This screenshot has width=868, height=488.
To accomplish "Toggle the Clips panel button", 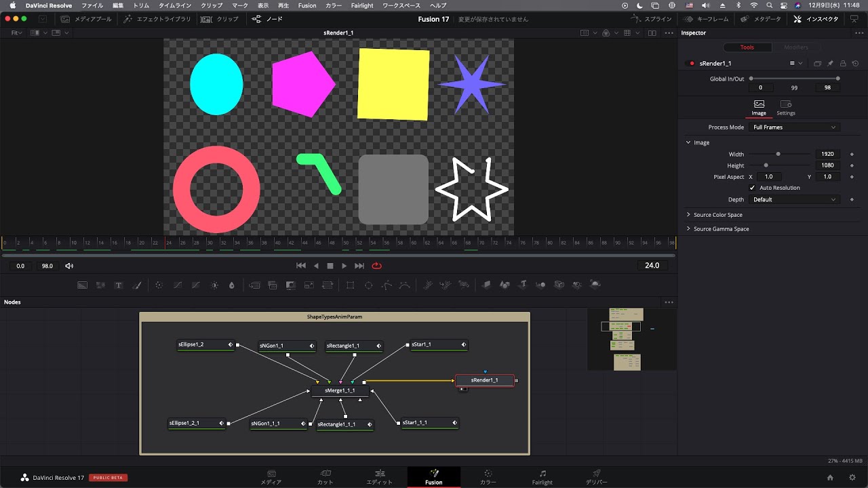I will coord(220,19).
